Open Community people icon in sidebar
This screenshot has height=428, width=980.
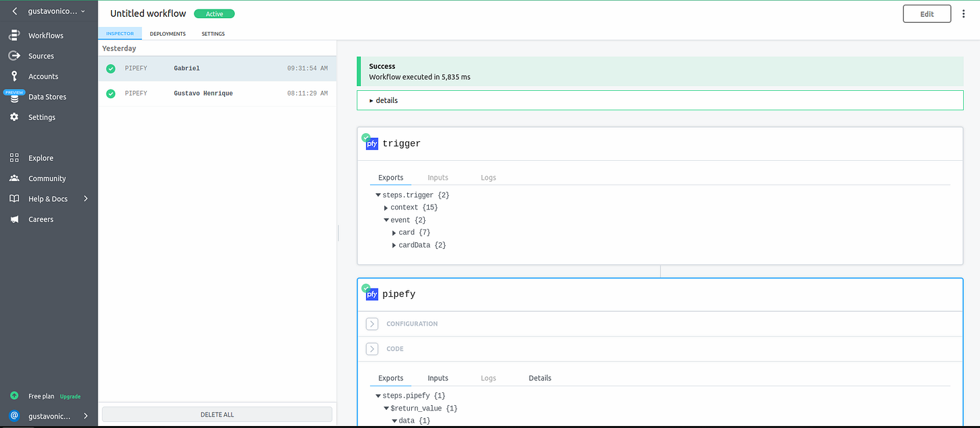click(14, 178)
